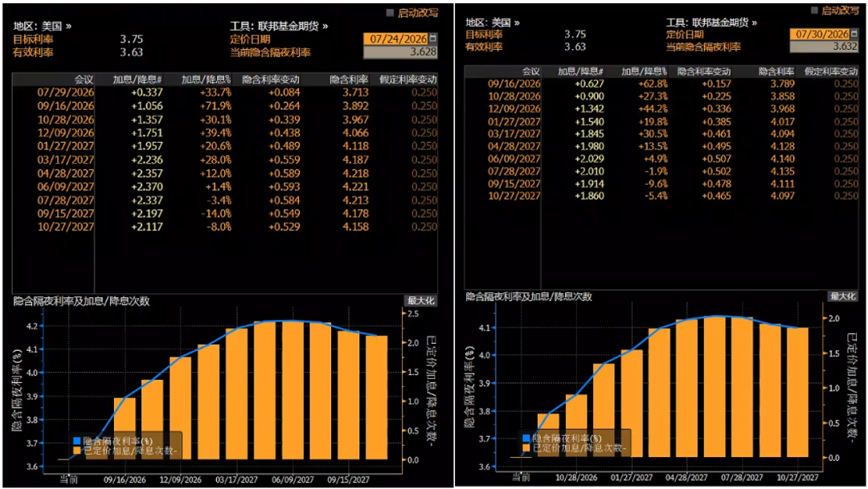Click 假定利率变动 column header in right table
This screenshot has height=489, width=868.
pos(830,71)
